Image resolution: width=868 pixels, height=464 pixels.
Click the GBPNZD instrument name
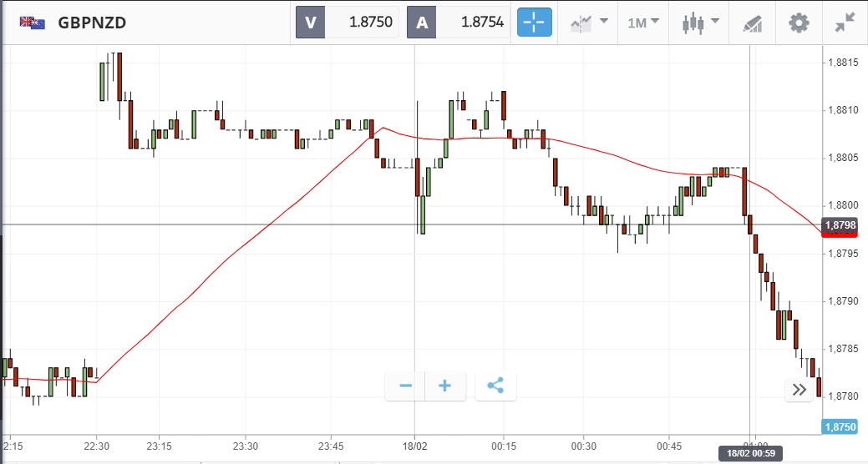[92, 23]
